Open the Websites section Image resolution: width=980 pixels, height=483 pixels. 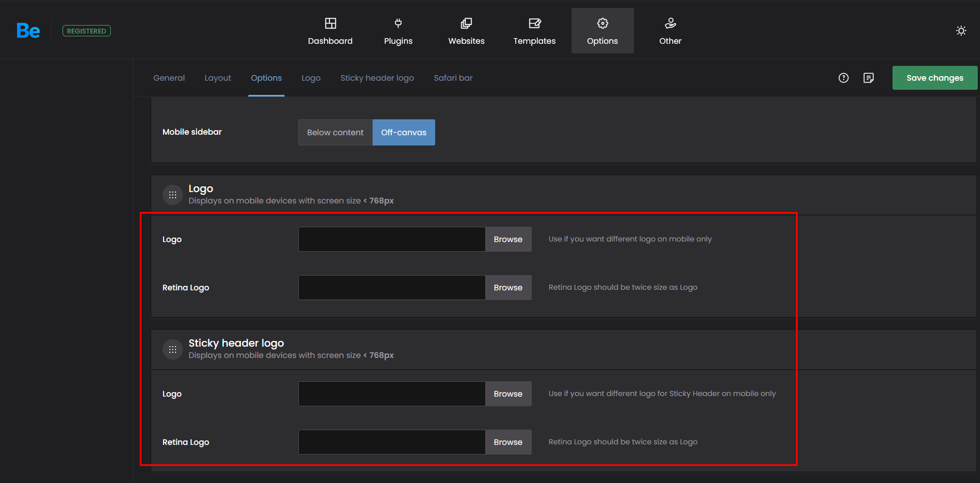pos(466,31)
